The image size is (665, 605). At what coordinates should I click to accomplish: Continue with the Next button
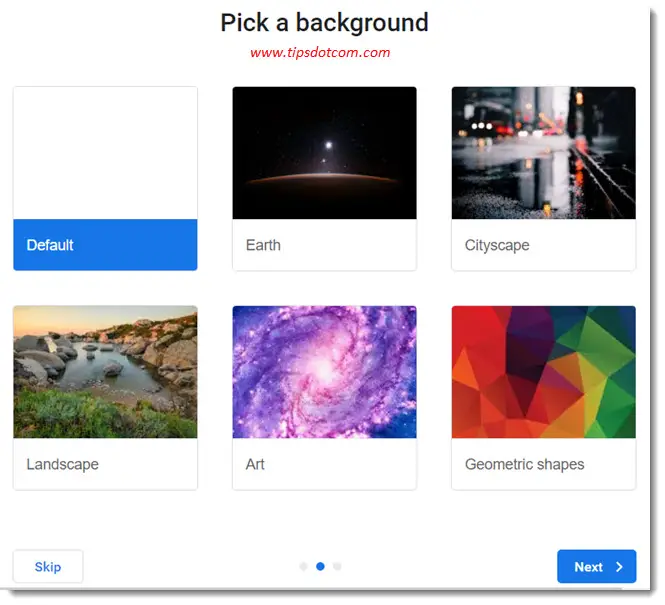(x=597, y=566)
